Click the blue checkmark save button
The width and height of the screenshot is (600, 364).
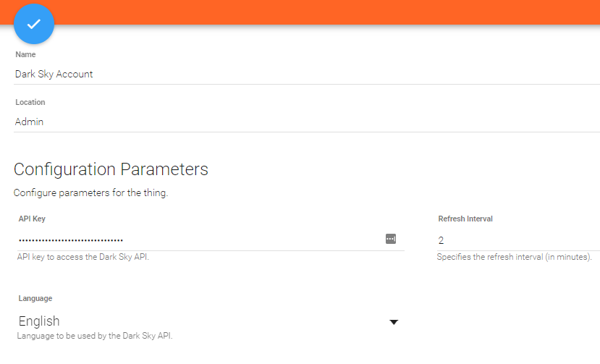coord(34,24)
